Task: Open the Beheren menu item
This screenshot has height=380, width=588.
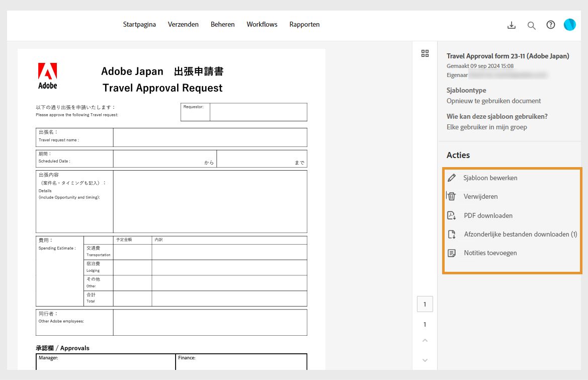Action: 222,24
